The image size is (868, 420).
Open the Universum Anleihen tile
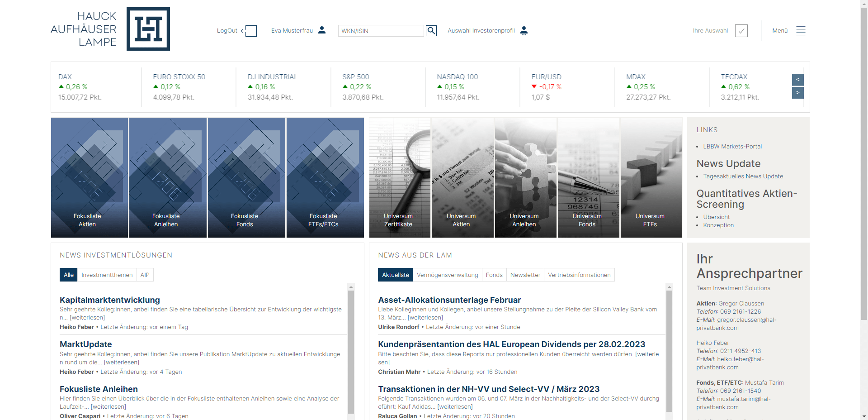click(525, 177)
